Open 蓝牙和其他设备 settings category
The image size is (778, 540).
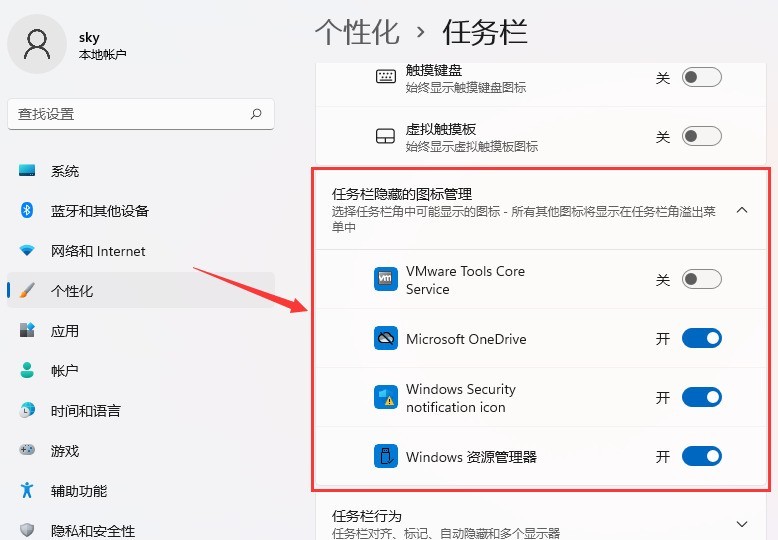point(141,210)
